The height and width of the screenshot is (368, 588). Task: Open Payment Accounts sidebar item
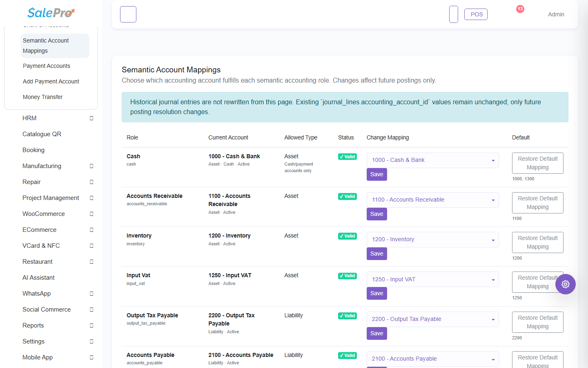coord(47,66)
